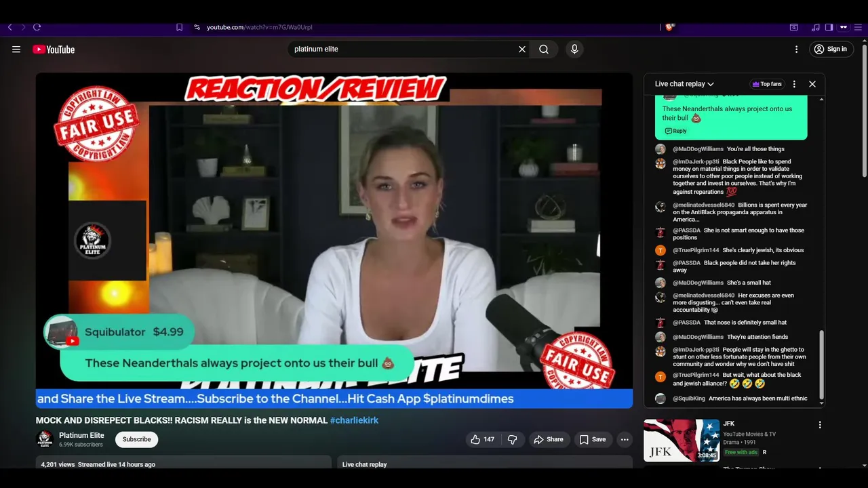This screenshot has height=488, width=868.
Task: Click the Brave Shields lion icon
Action: point(670,27)
